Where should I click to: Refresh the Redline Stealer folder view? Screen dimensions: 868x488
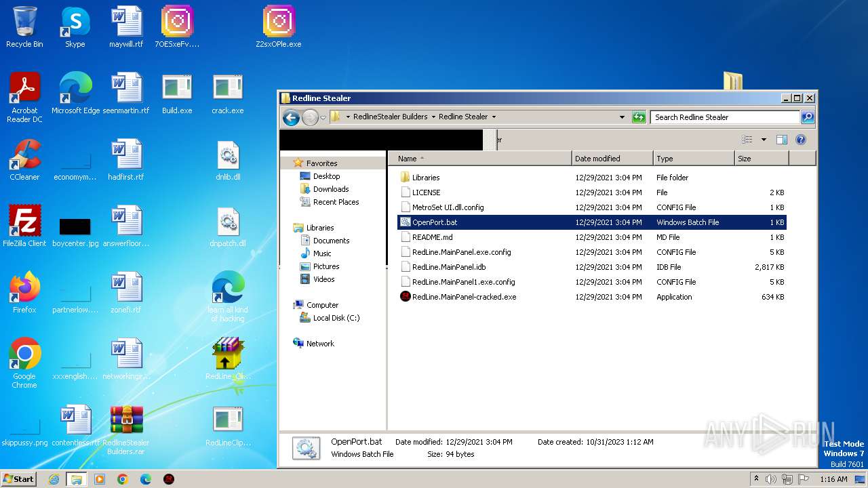[x=639, y=117]
